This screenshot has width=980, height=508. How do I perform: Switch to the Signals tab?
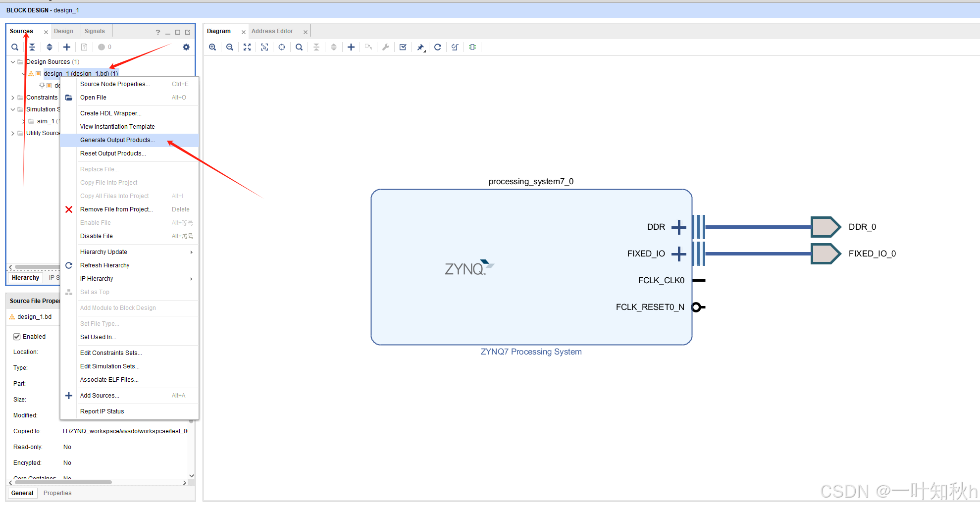coord(95,31)
